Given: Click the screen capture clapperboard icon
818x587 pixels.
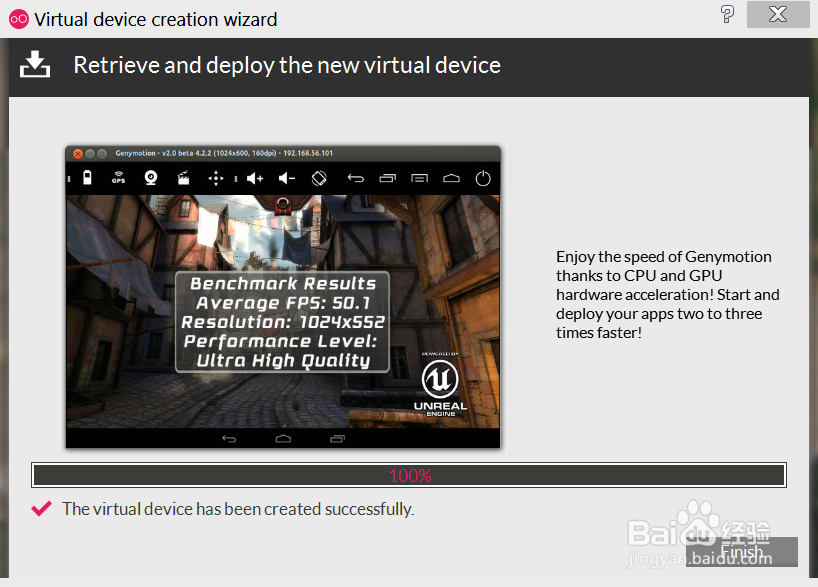Looking at the screenshot, I should coord(183,178).
